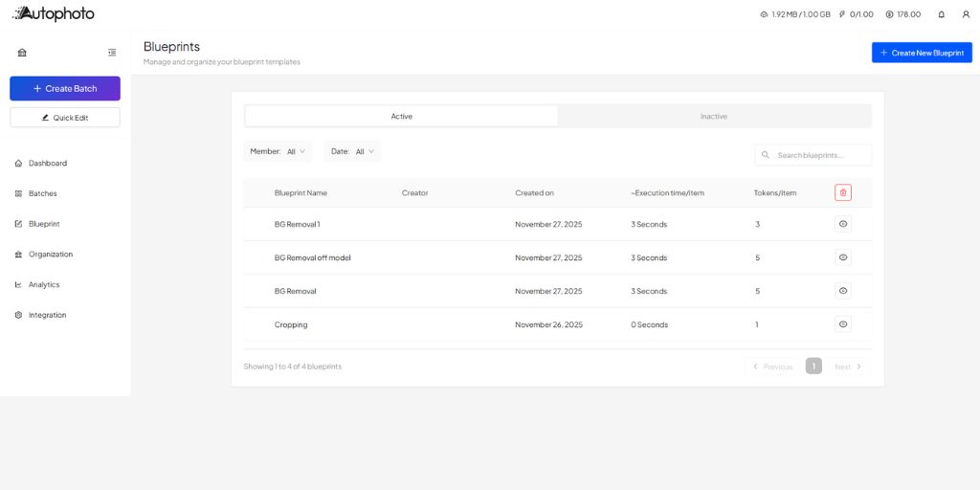This screenshot has width=980, height=490.
Task: Click the Quick Edit button
Action: click(x=65, y=118)
